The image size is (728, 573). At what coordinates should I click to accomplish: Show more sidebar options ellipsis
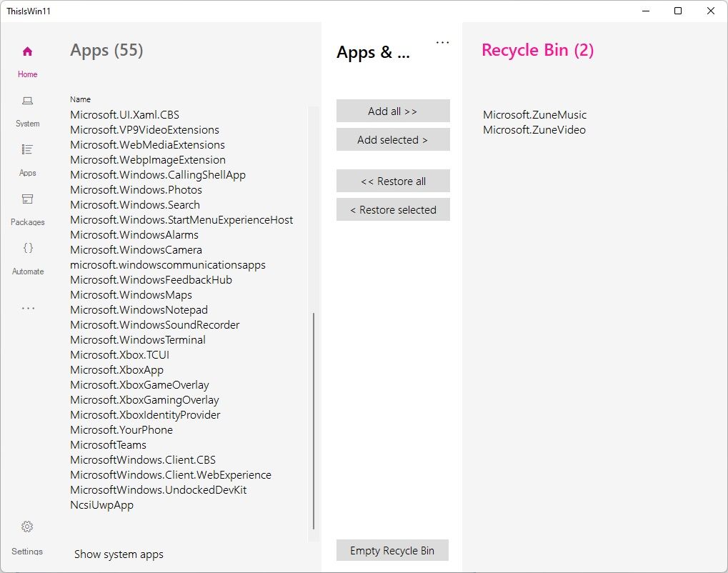(x=28, y=309)
